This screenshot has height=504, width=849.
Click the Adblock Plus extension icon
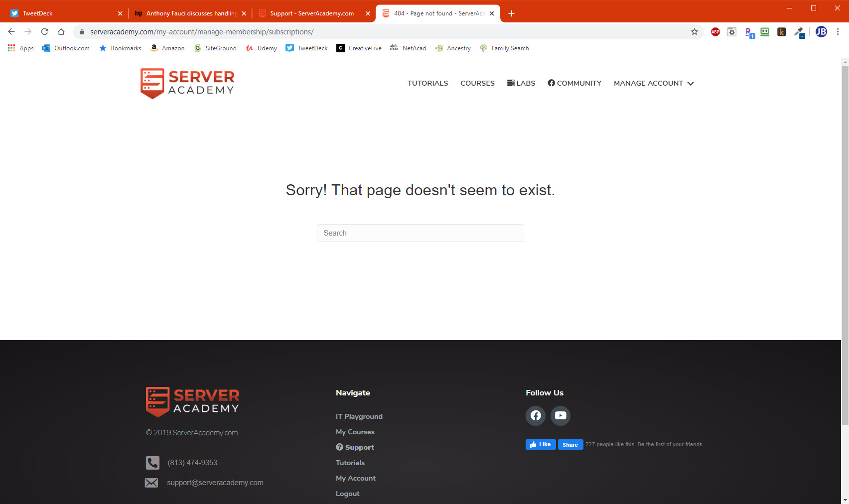[715, 32]
